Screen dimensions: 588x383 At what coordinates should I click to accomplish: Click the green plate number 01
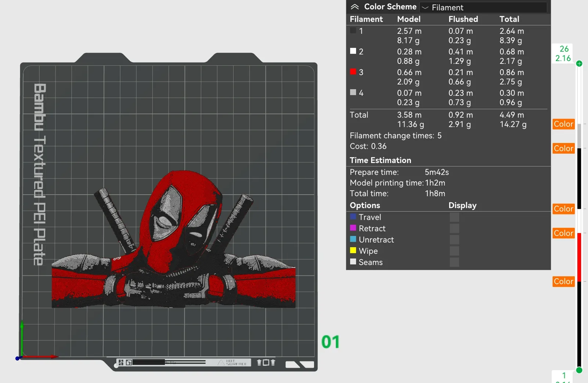pos(330,342)
